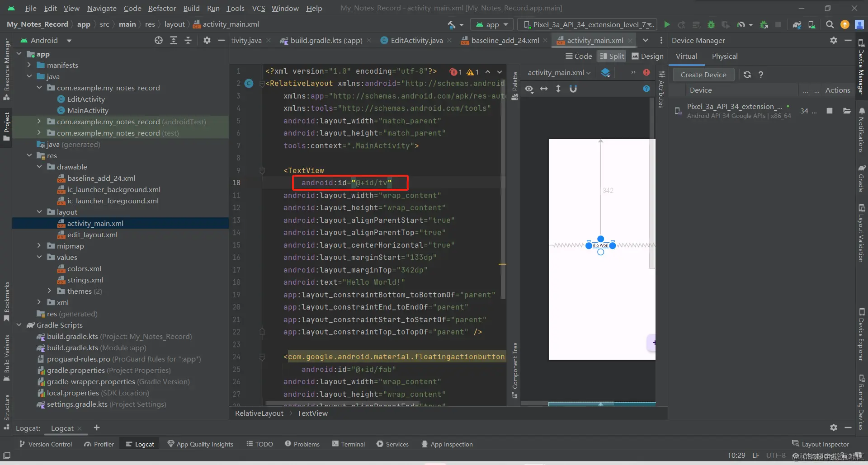The height and width of the screenshot is (465, 868).
Task: Add a new Logcat tab
Action: [x=97, y=427]
